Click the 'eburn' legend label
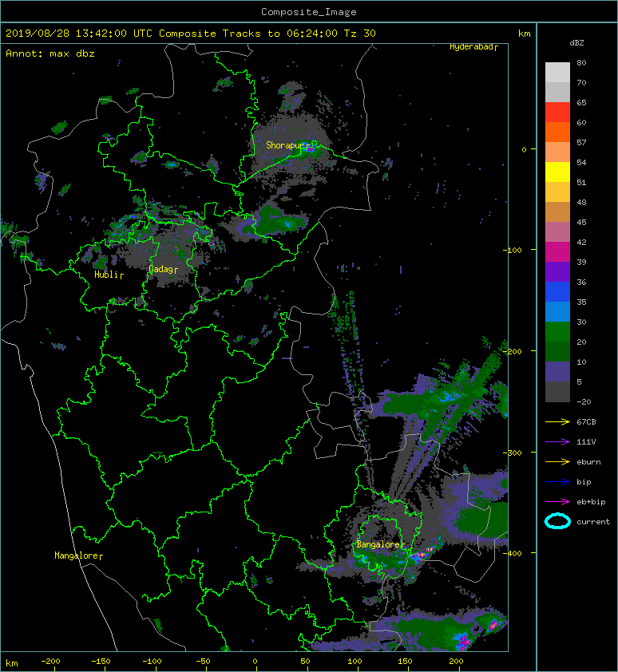 [588, 462]
